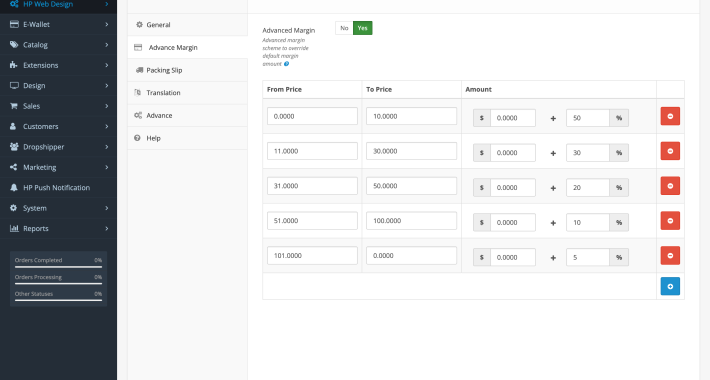The image size is (710, 380).
Task: Open the Advance Margin tab
Action: point(187,47)
